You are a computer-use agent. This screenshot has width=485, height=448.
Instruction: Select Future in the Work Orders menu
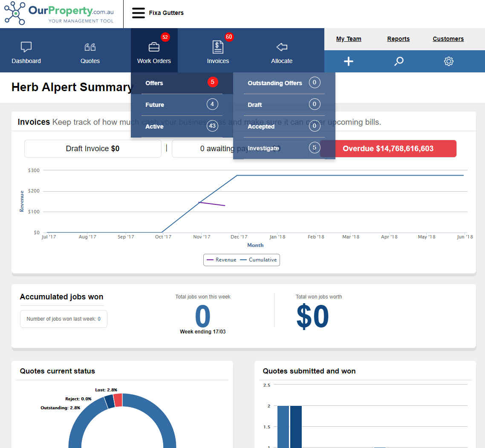(182, 105)
